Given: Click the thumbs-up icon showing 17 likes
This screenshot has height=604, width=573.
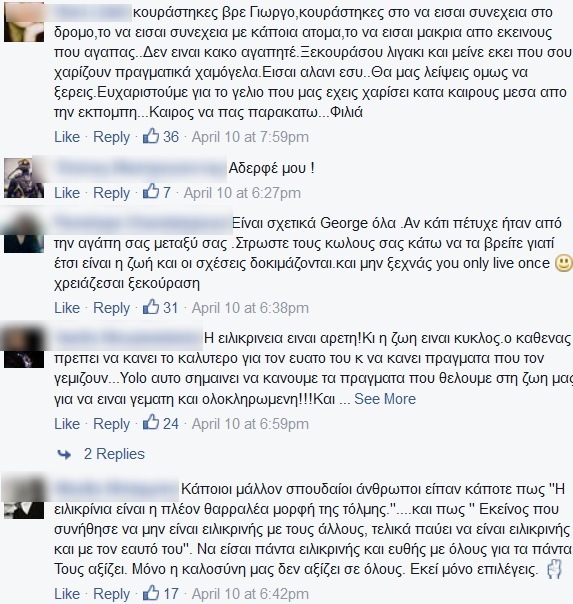Looking at the screenshot, I should (x=151, y=593).
